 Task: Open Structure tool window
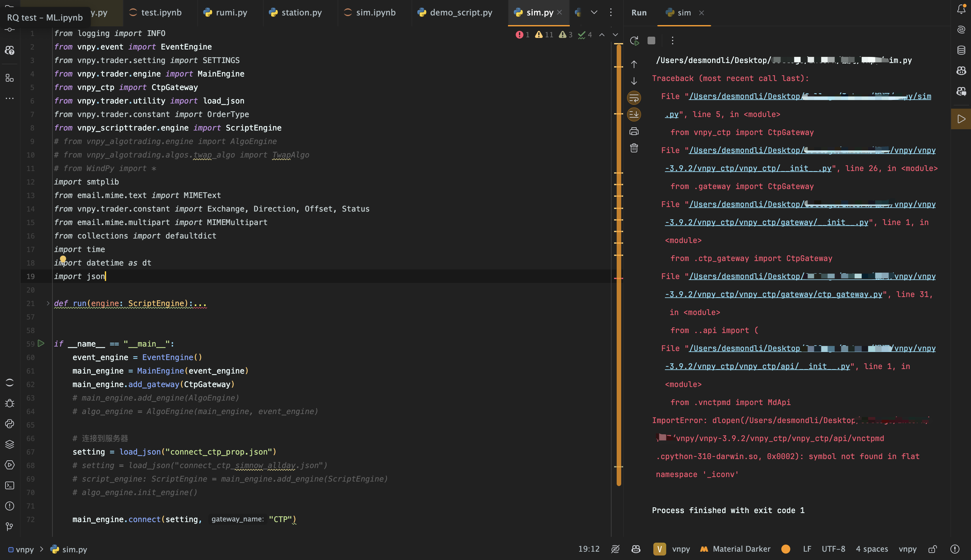[x=10, y=78]
